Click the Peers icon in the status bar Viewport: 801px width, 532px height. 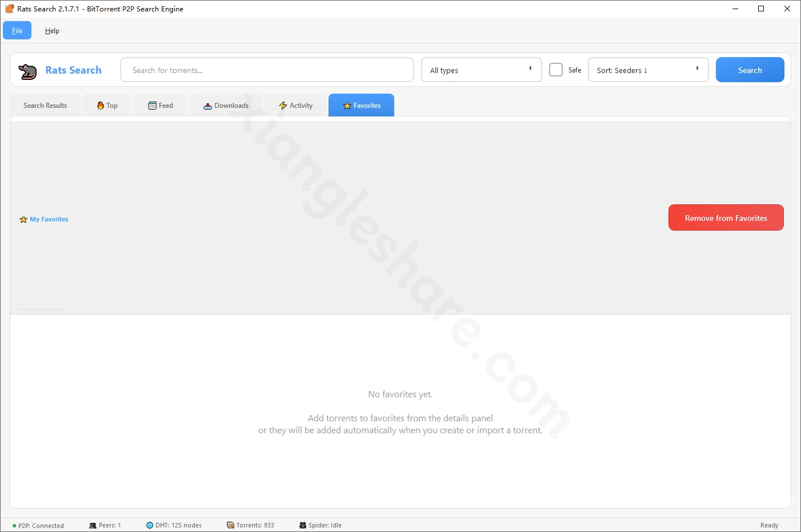pos(93,525)
